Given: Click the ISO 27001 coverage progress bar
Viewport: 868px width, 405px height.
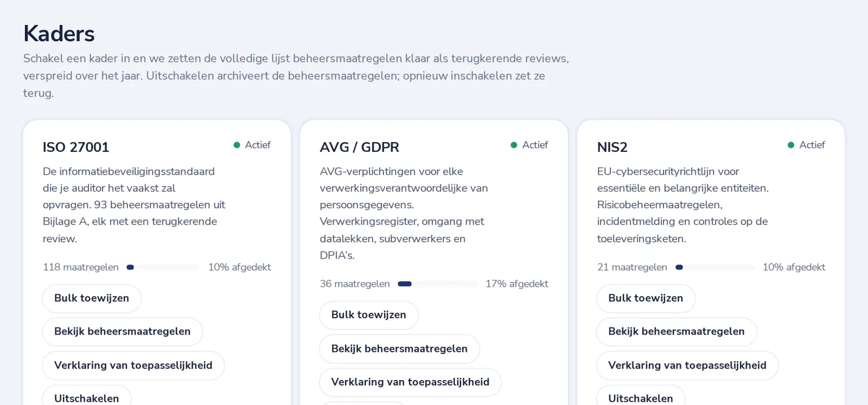Looking at the screenshot, I should click(x=163, y=267).
